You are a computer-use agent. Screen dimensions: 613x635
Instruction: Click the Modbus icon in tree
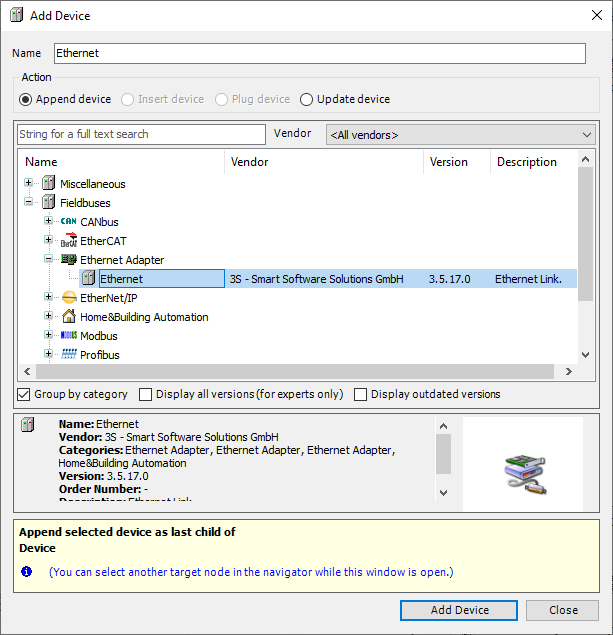pos(68,336)
